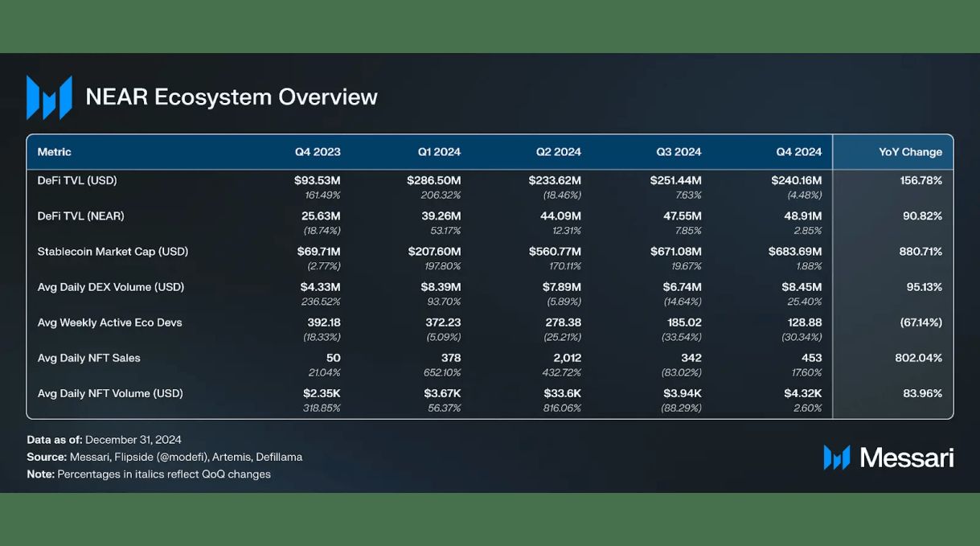Click the NEAR Ecosystem Overview title
Image resolution: width=980 pixels, height=546 pixels.
point(232,97)
